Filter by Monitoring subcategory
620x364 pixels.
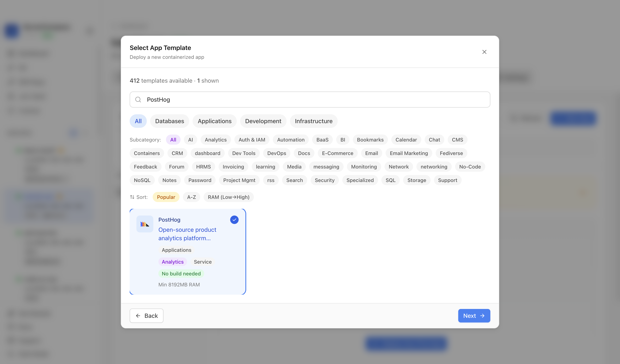click(x=364, y=167)
